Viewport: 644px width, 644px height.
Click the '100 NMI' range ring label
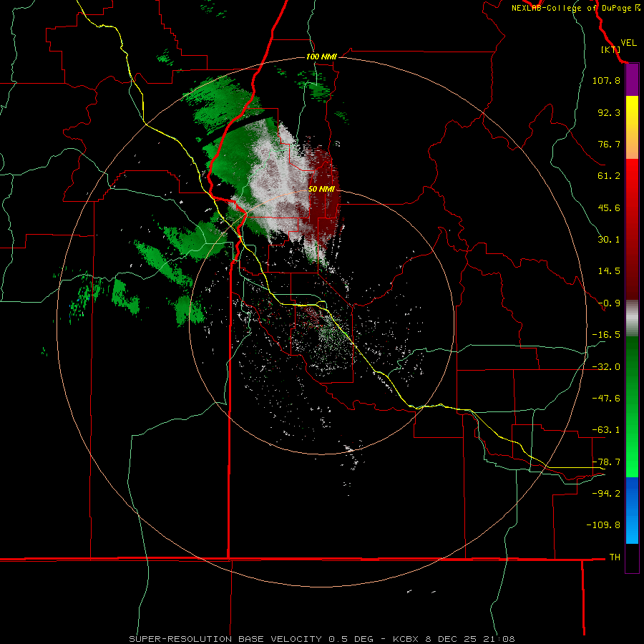coord(321,57)
